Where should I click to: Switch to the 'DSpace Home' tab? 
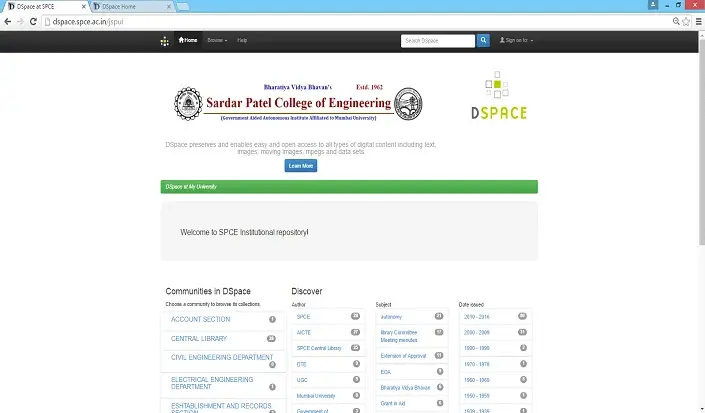pyautogui.click(x=130, y=7)
